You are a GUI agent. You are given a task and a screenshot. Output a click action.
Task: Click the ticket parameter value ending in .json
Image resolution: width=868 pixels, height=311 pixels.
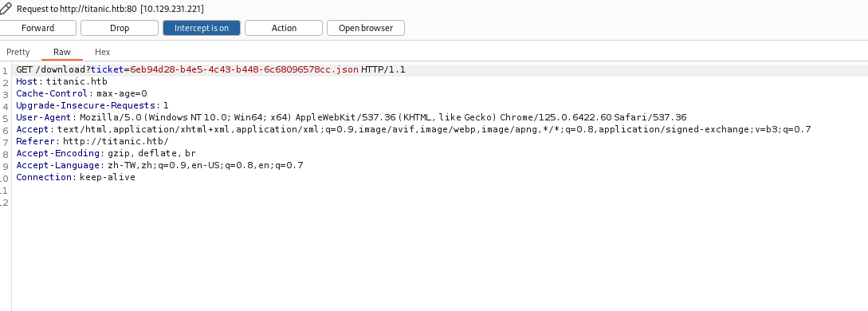(244, 69)
